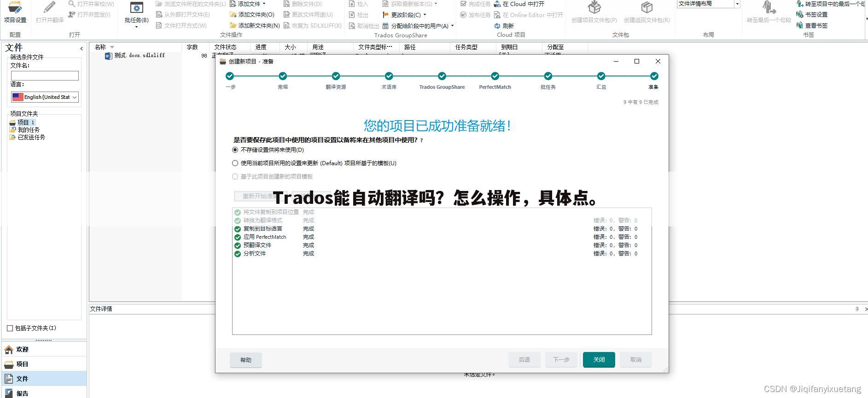Select 我的任务 folder in tree
The height and width of the screenshot is (398, 868).
click(x=24, y=130)
